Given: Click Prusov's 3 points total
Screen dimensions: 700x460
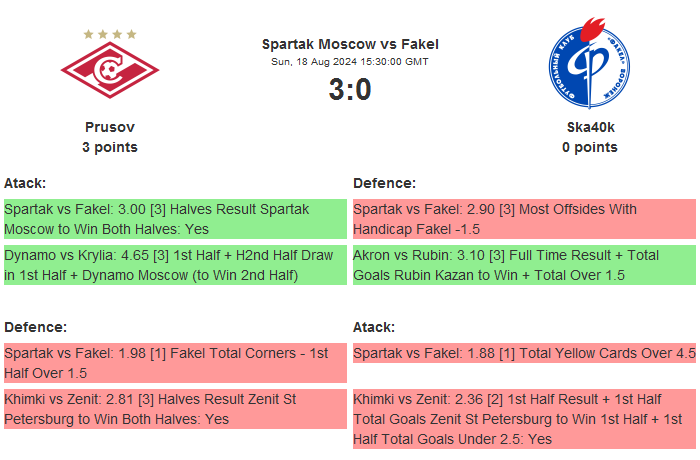Looking at the screenshot, I should (x=110, y=147).
